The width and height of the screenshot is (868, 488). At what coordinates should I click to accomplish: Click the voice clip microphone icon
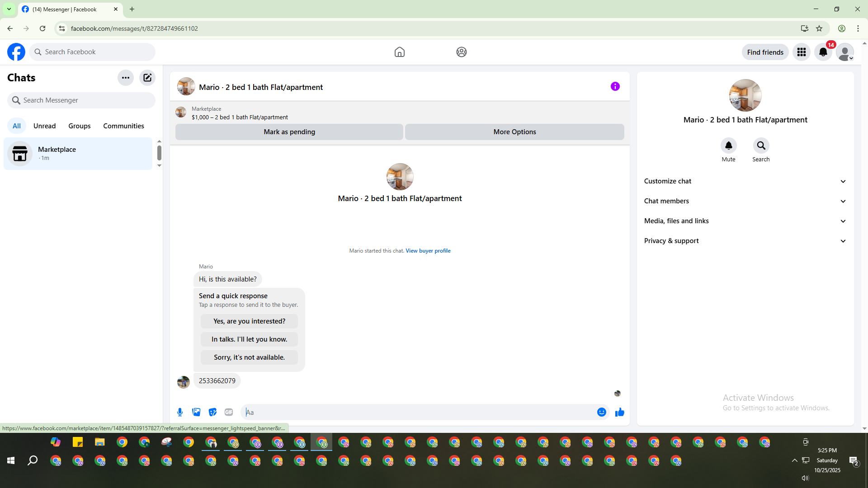click(x=180, y=412)
